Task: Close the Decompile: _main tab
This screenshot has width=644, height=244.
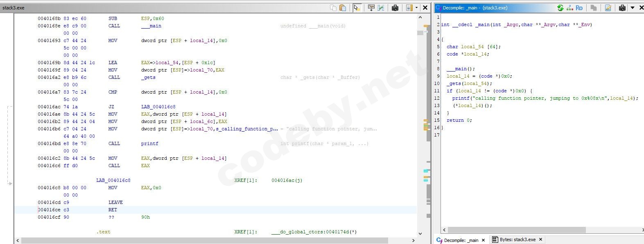Action: pos(483,240)
